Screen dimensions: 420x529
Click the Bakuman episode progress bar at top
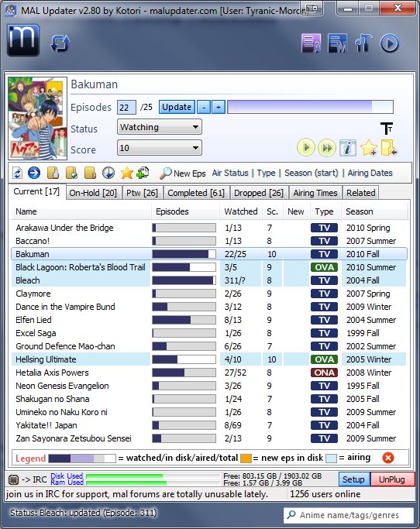click(310, 107)
